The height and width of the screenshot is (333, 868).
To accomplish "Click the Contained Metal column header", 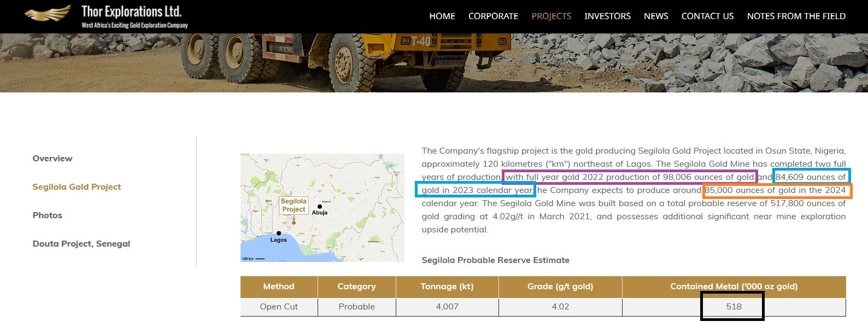I will pos(734,287).
